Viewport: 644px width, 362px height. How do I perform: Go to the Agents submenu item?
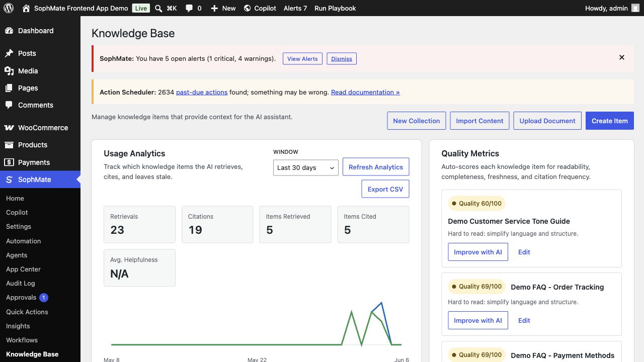(x=17, y=255)
